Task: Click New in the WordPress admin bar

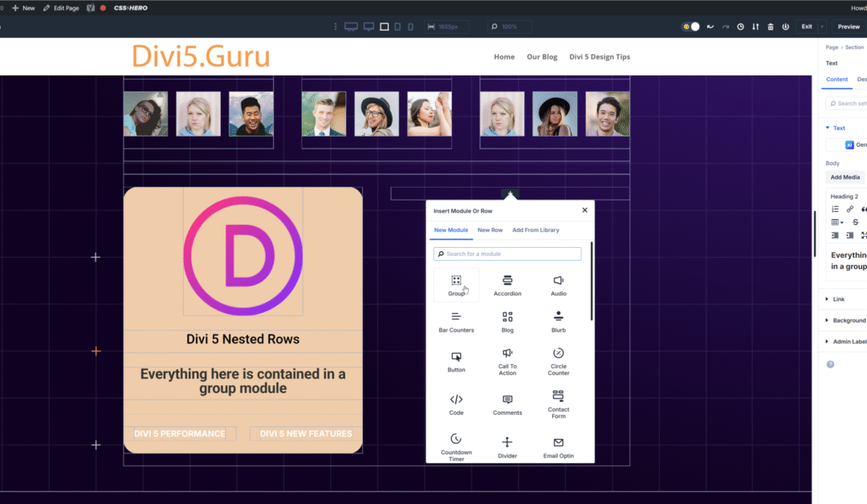Action: pyautogui.click(x=23, y=8)
